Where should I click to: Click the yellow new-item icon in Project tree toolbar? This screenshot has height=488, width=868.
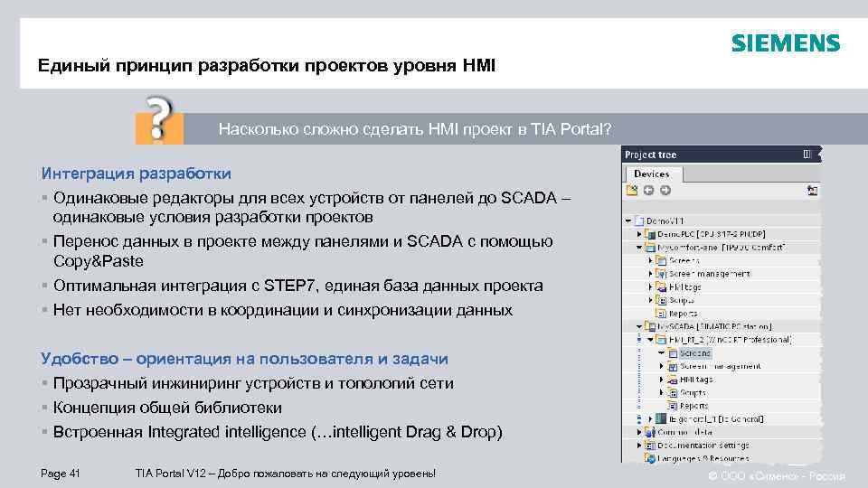coord(632,191)
